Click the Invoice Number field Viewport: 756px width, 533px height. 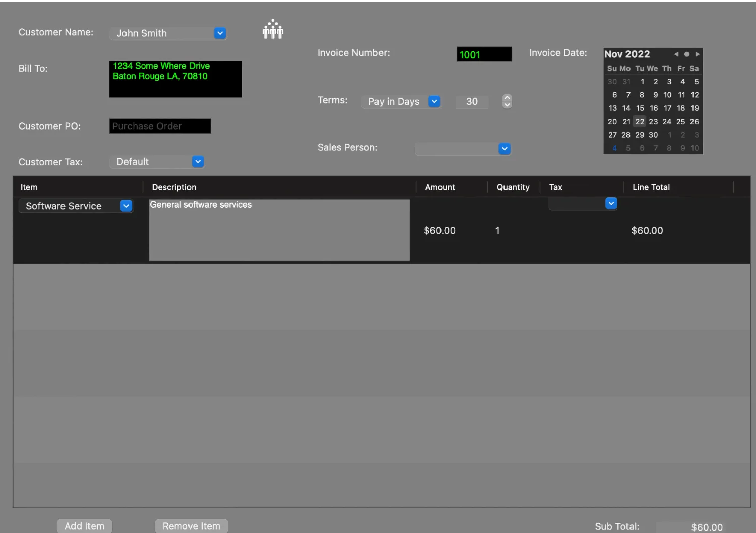pyautogui.click(x=484, y=54)
